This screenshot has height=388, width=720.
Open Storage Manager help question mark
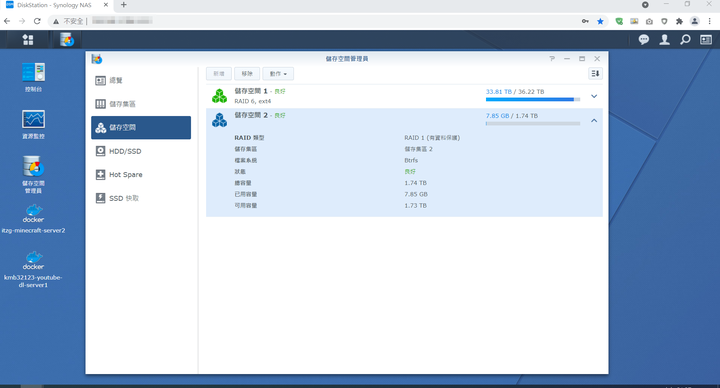pos(552,59)
